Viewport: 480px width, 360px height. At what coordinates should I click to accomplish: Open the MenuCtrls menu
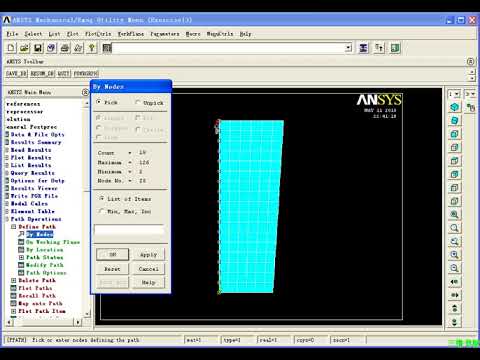pyautogui.click(x=220, y=34)
